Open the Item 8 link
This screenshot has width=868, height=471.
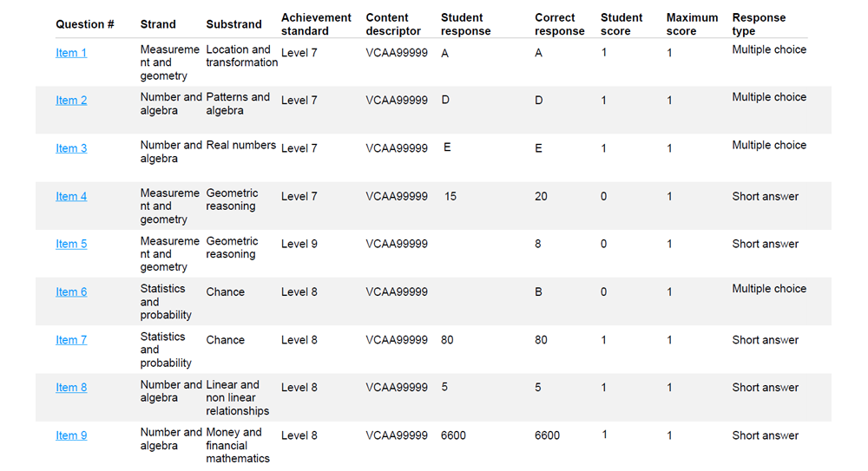click(71, 388)
